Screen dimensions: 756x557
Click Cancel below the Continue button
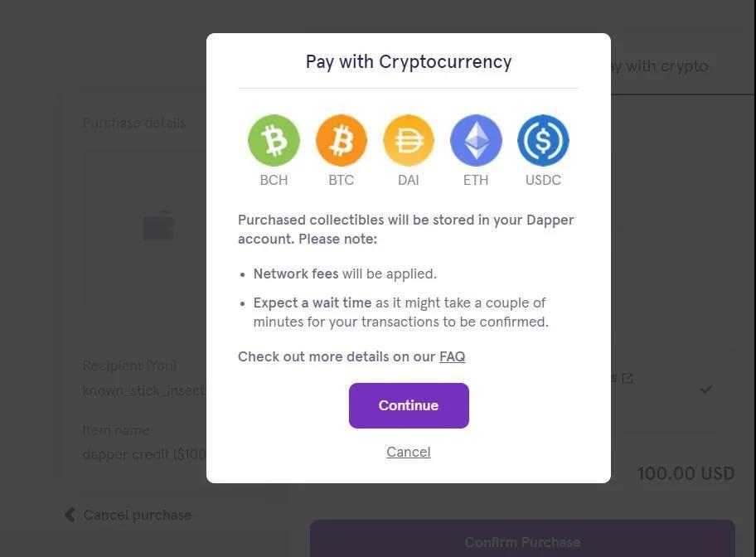408,452
